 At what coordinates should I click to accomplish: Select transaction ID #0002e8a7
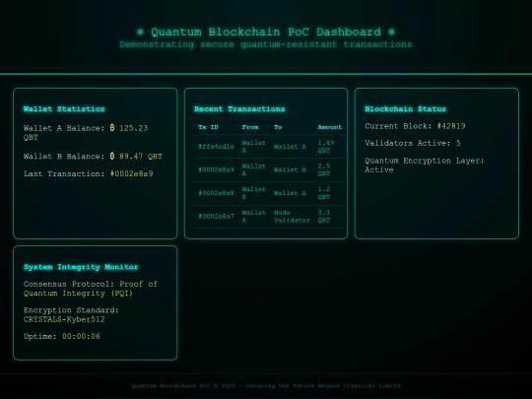point(216,216)
